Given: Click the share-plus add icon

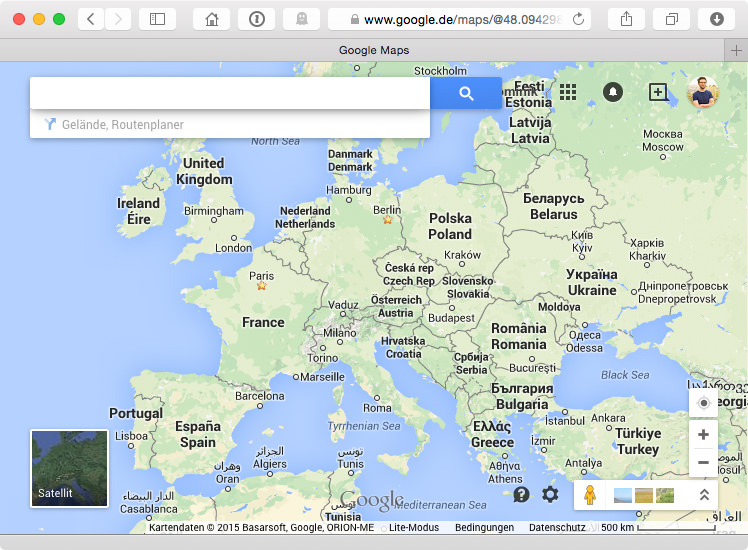Looking at the screenshot, I should point(658,92).
